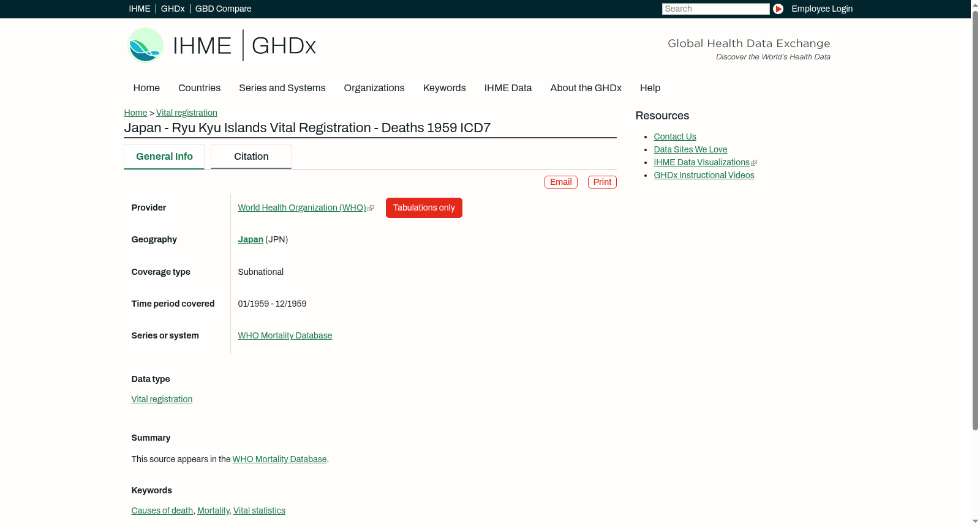Open the GHDx link in top bar

click(173, 9)
